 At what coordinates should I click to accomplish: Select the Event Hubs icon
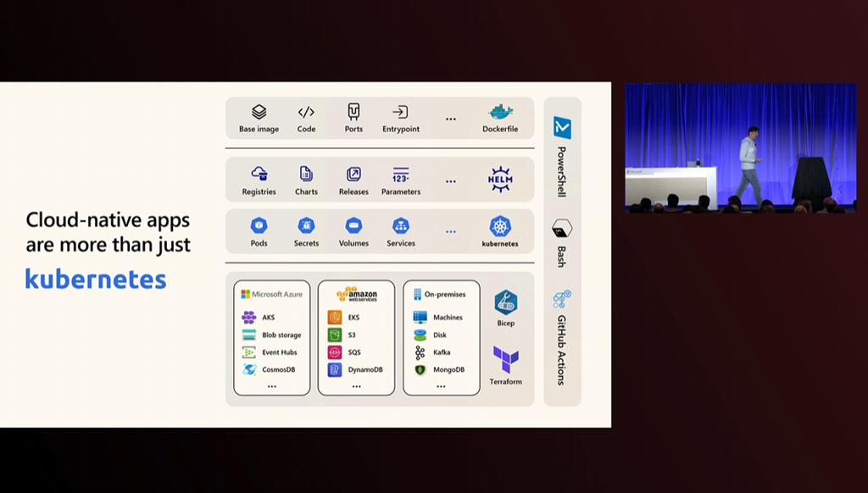tap(249, 352)
